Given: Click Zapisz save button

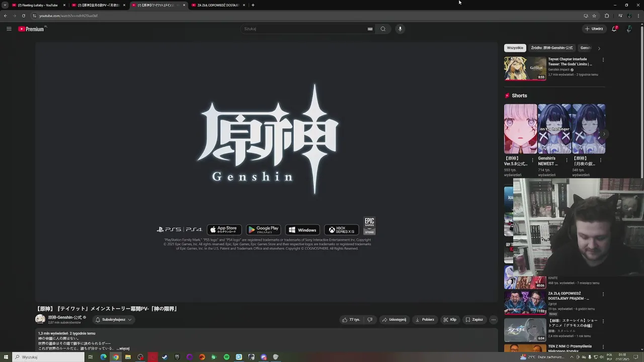Looking at the screenshot, I should (x=474, y=319).
